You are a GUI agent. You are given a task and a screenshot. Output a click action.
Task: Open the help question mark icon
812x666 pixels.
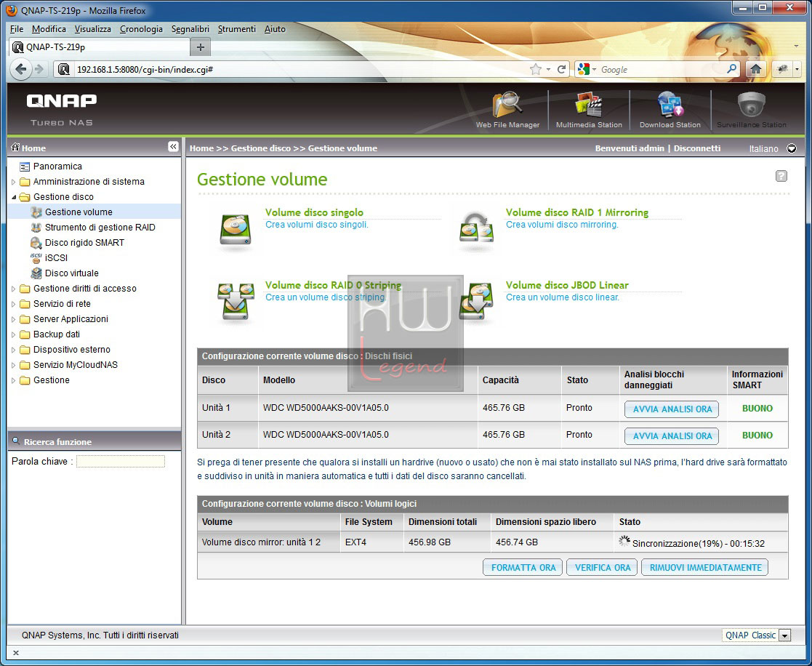tap(781, 176)
